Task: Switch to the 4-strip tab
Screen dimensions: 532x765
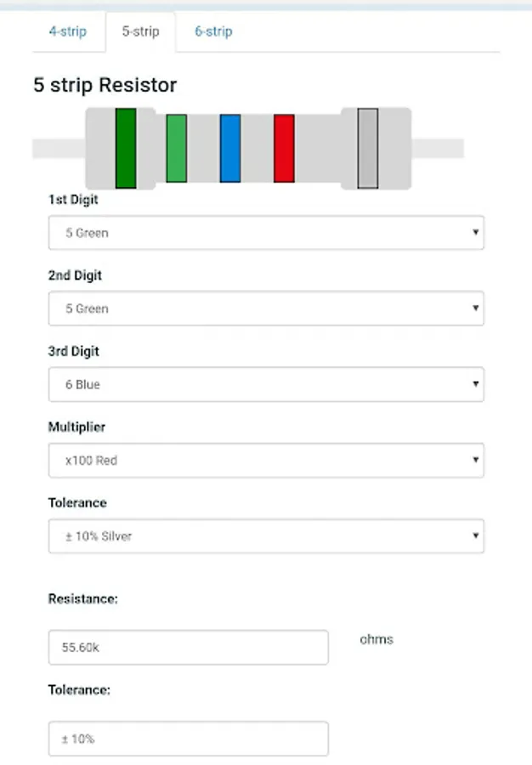Action: pyautogui.click(x=67, y=31)
